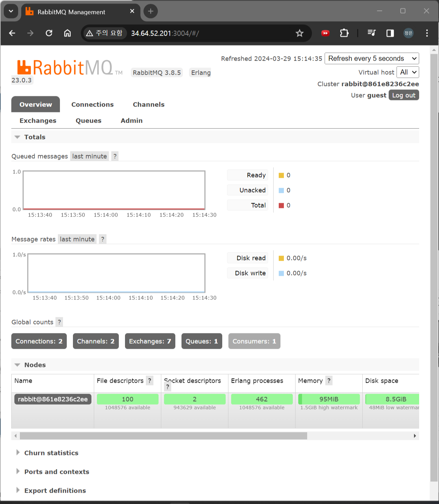Switch to the Queues tab
Screen dimensions: 439x504
click(x=89, y=121)
